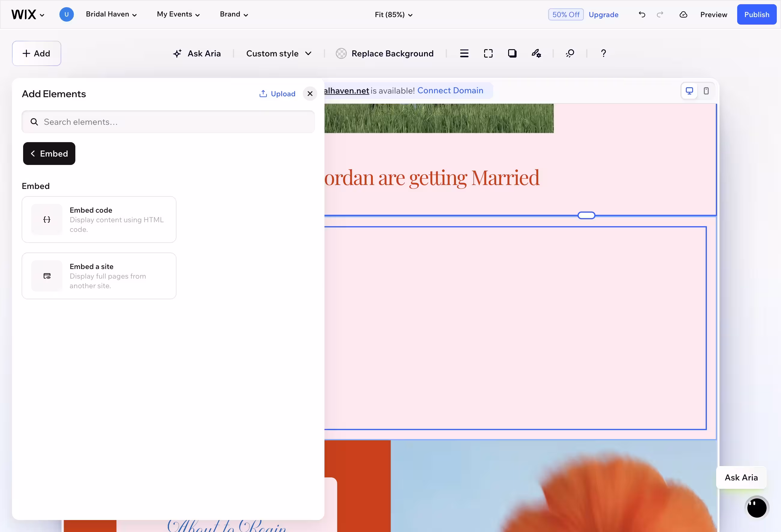781x532 pixels.
Task: Click the redo arrow icon
Action: point(659,14)
